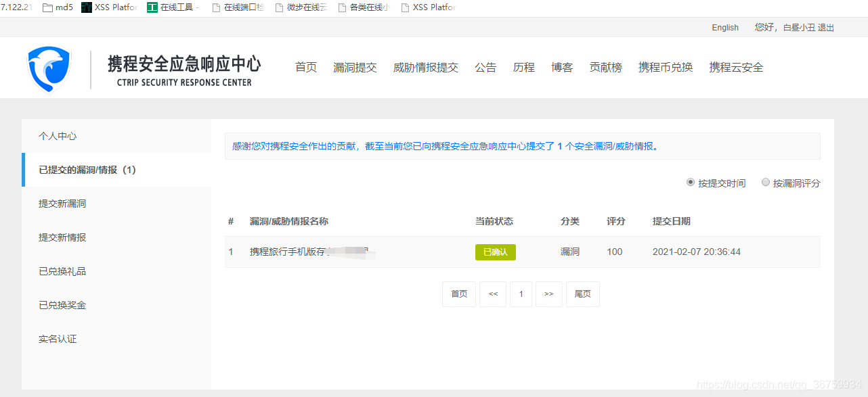Click the blue thank-you notice banner
The height and width of the screenshot is (397, 868).
click(x=523, y=146)
